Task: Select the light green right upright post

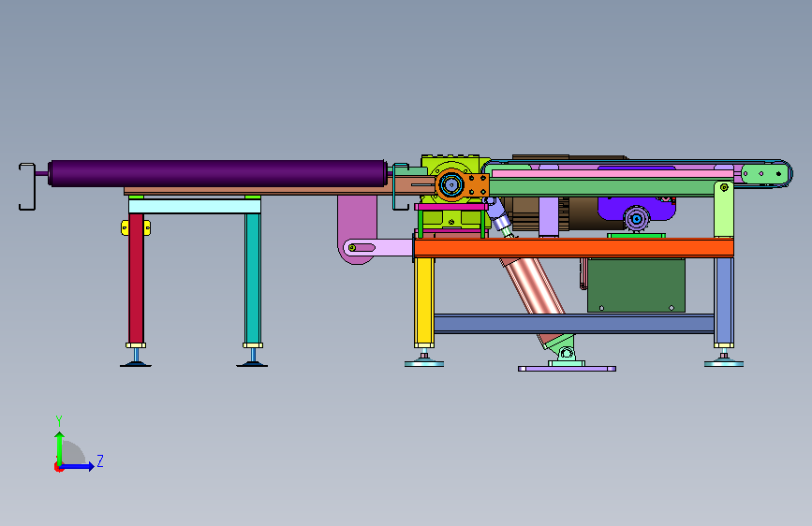Action: 723,209
